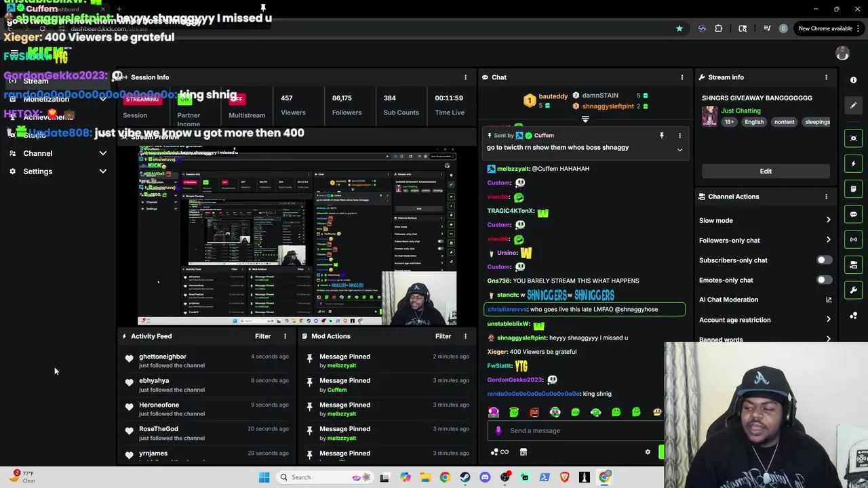Open Mod Actions three-dot options
The height and width of the screenshot is (488, 868).
coord(465,336)
